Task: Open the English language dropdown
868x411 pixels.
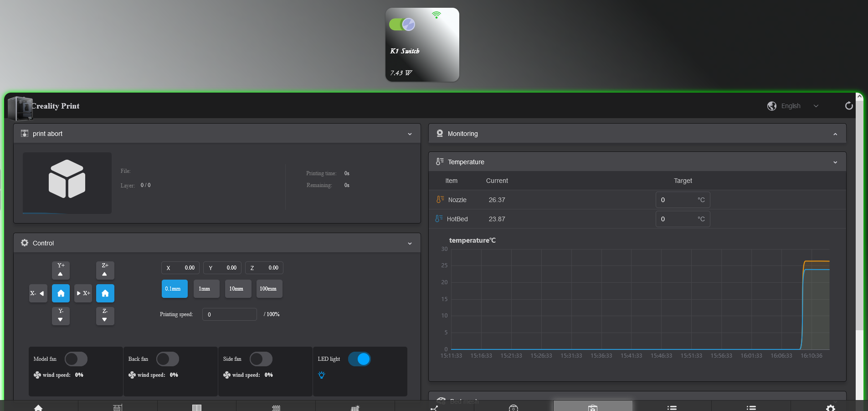Action: click(x=801, y=106)
